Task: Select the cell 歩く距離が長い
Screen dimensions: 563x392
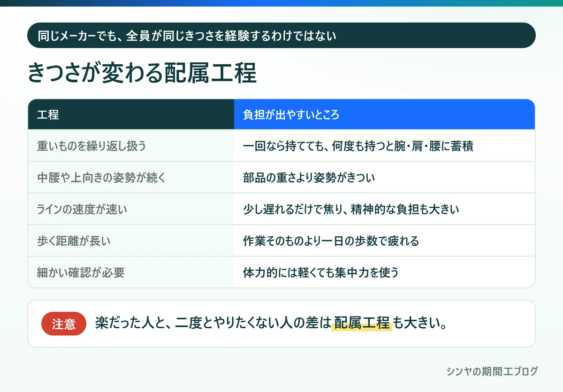Action: tap(131, 241)
